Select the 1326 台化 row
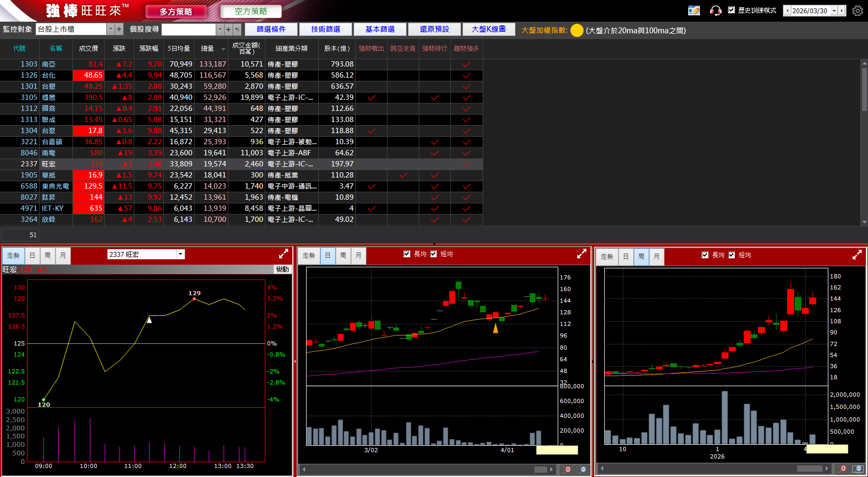The image size is (868, 477). tap(241, 76)
